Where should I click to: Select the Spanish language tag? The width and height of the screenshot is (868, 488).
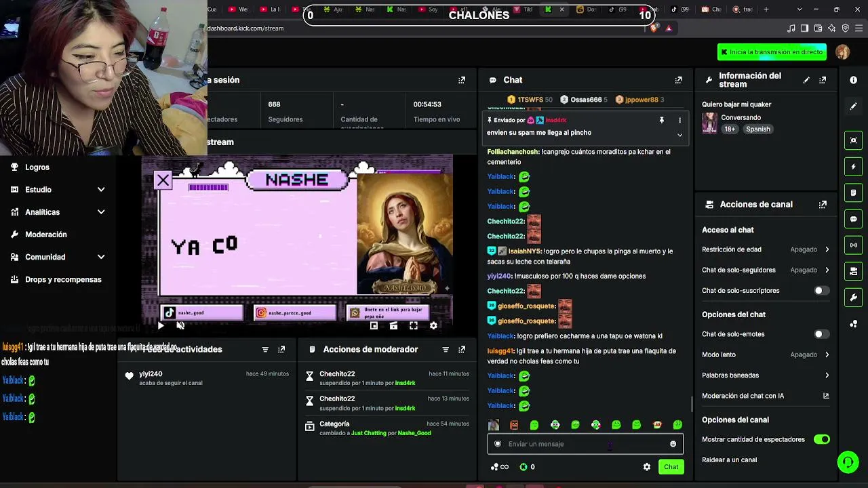click(x=758, y=129)
